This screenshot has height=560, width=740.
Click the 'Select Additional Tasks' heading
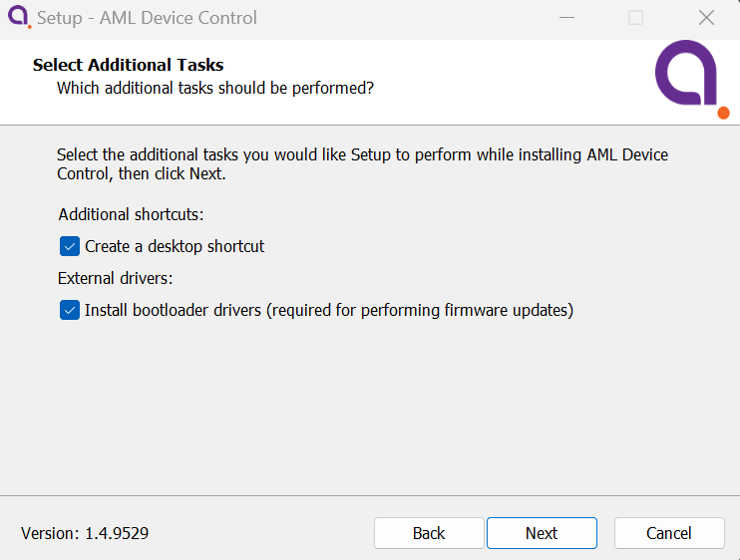128,65
